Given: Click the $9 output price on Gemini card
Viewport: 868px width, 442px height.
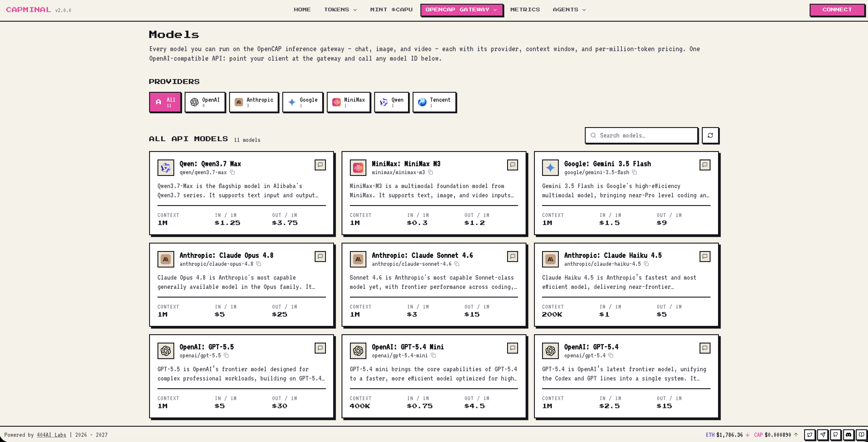Looking at the screenshot, I should point(661,223).
